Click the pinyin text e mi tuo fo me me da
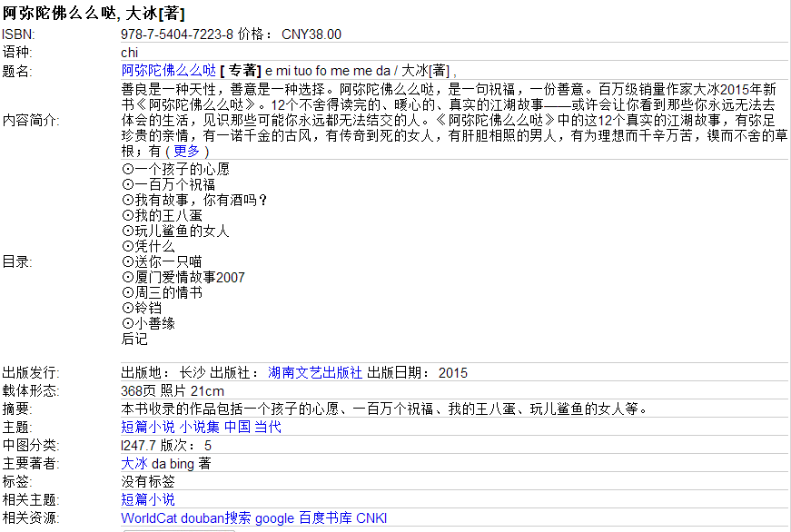 click(328, 71)
